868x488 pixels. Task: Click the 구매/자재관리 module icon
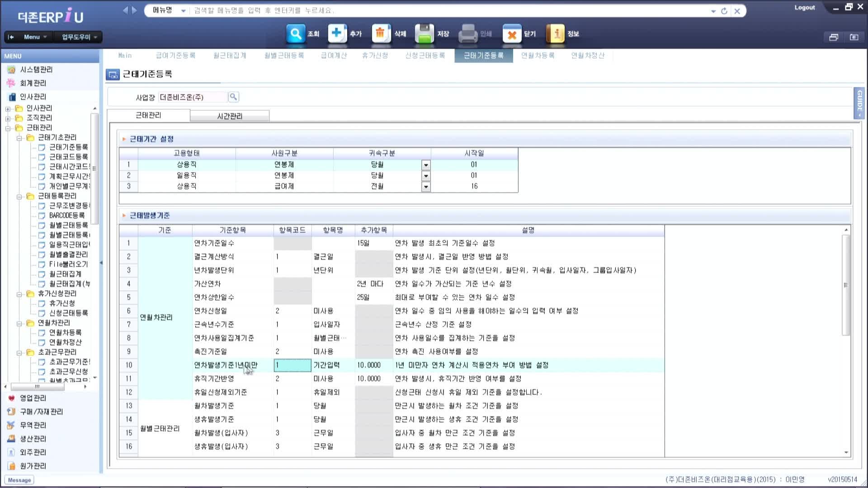point(11,412)
